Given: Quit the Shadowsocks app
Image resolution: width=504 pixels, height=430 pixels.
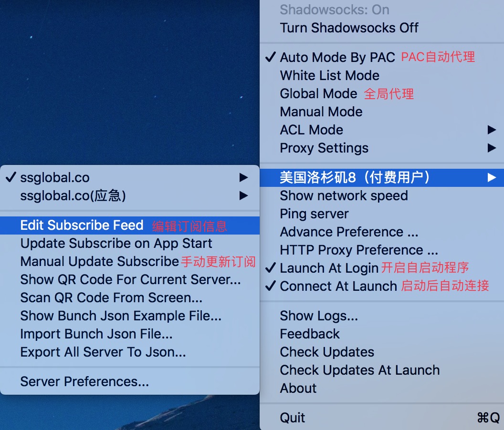Looking at the screenshot, I should coord(381,418).
